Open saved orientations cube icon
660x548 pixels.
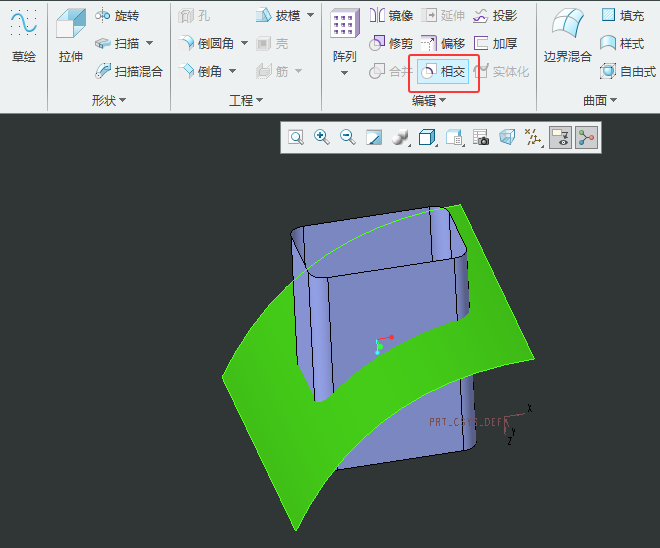[427, 138]
